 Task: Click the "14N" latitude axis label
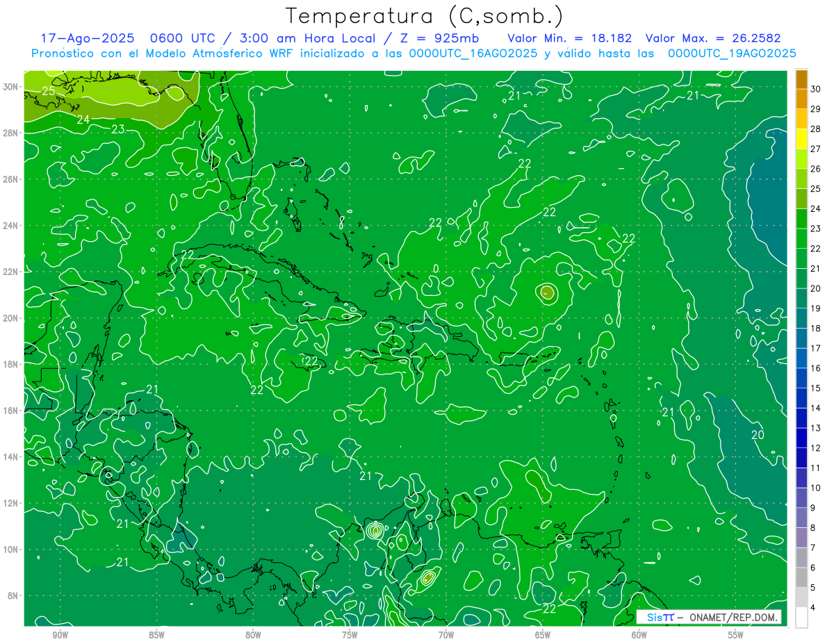tap(10, 457)
